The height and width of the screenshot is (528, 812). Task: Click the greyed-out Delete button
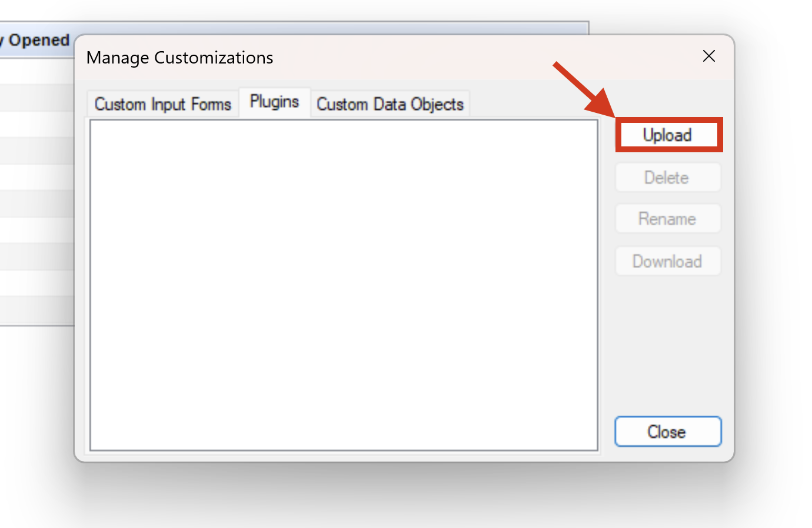click(x=667, y=178)
